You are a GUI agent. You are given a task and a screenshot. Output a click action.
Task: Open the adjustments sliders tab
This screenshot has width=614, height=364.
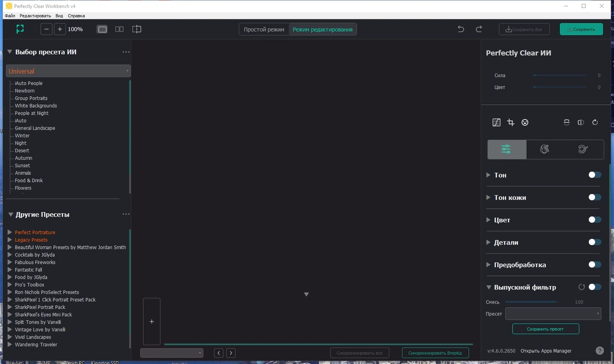click(507, 149)
